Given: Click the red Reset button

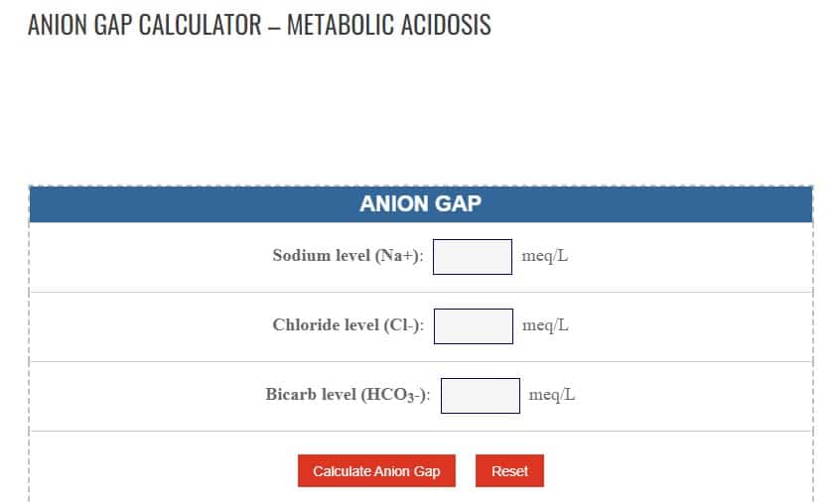Looking at the screenshot, I should click(x=510, y=471).
